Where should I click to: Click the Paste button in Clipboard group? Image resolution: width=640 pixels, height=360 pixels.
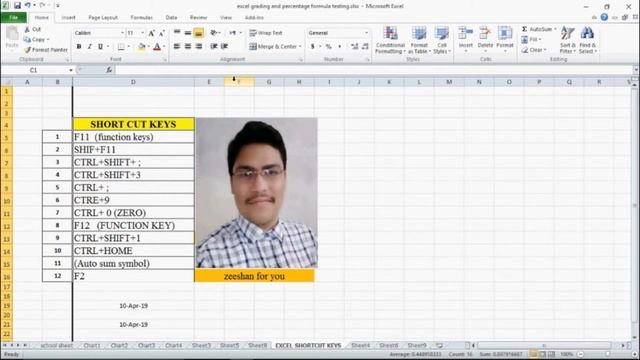(x=12, y=38)
